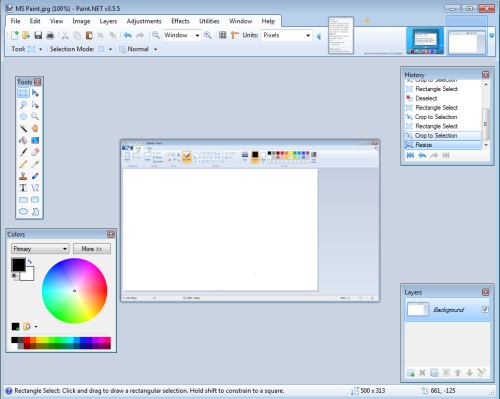Open the Image menu
Screen dimensions: 500x399
click(x=81, y=21)
